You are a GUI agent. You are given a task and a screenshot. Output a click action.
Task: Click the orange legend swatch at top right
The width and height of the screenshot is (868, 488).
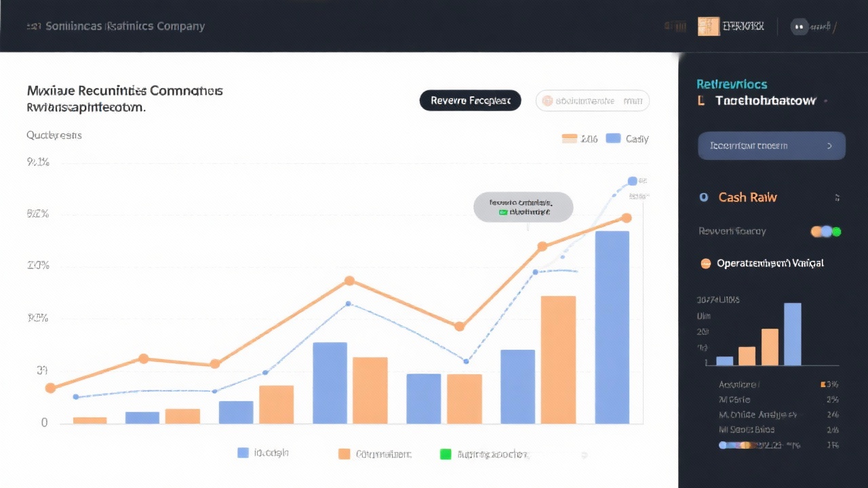pyautogui.click(x=570, y=138)
